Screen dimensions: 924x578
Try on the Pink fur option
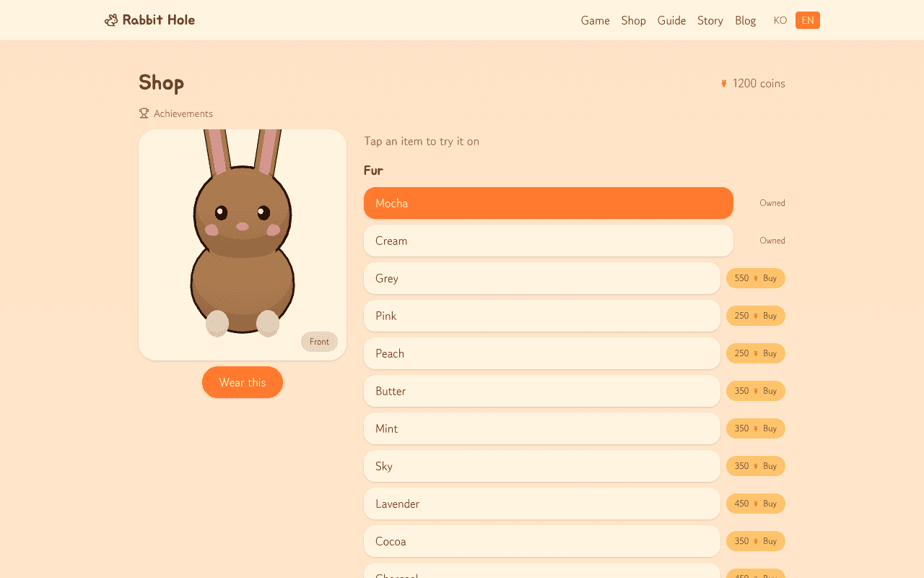[542, 316]
